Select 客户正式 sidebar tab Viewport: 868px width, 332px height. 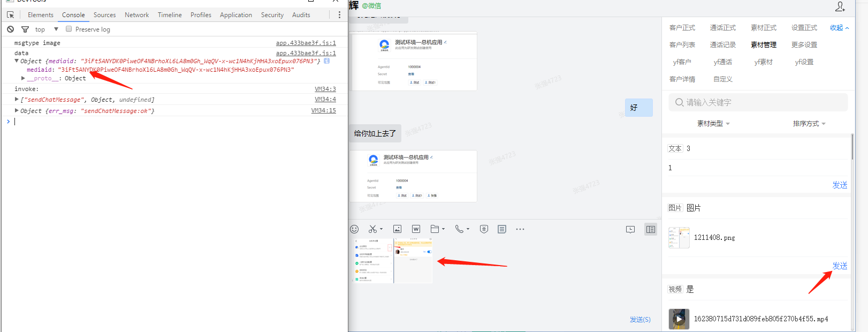682,28
